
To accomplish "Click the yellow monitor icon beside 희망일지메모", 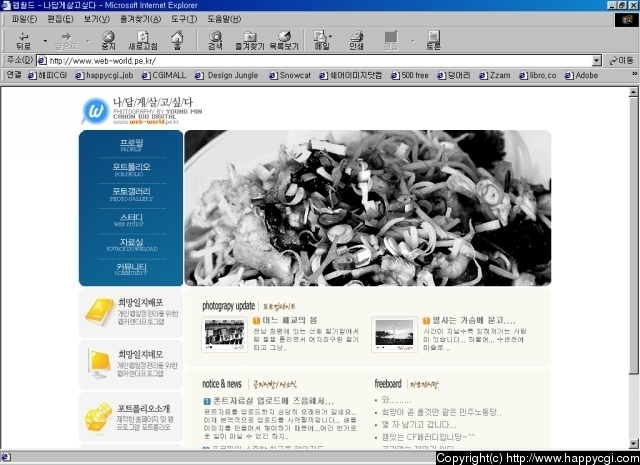I will 99,364.
